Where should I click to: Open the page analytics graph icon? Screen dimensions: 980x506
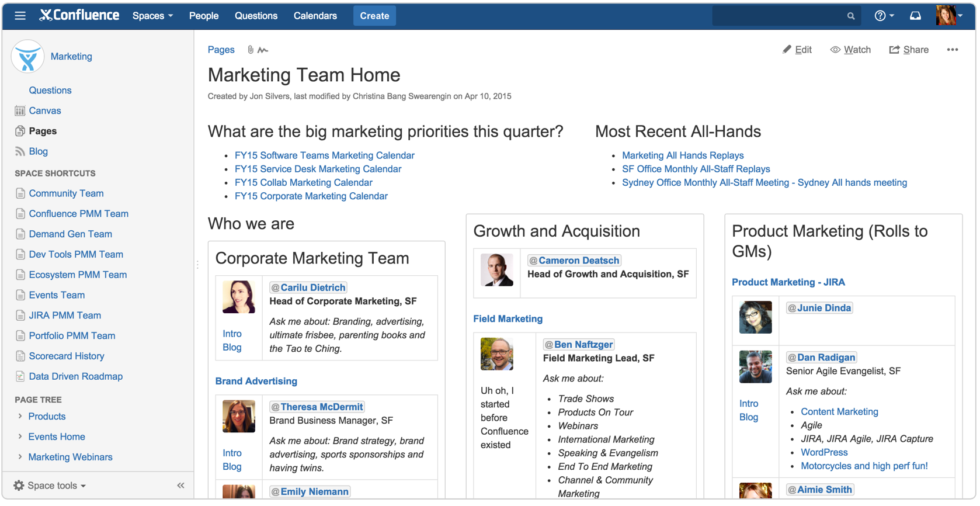tap(263, 50)
